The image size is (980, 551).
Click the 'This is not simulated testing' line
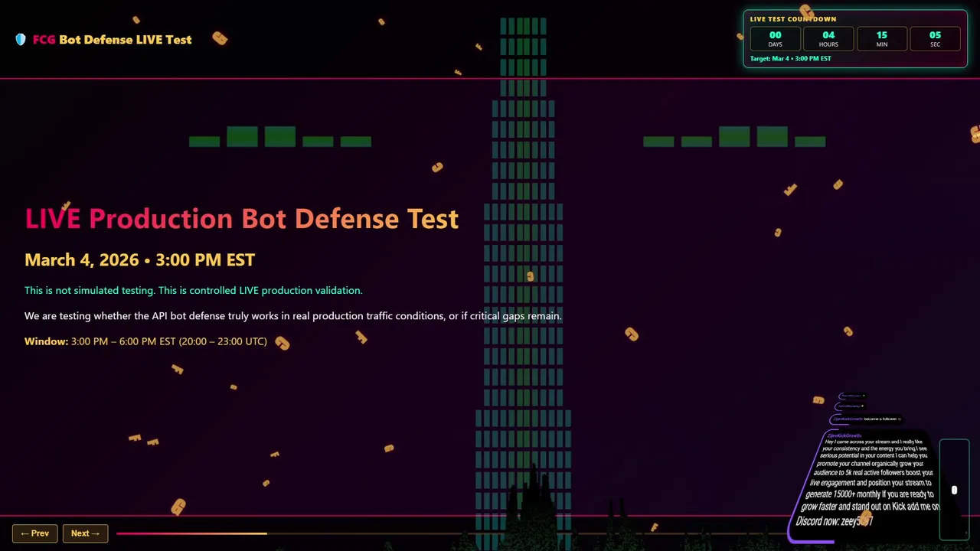193,290
